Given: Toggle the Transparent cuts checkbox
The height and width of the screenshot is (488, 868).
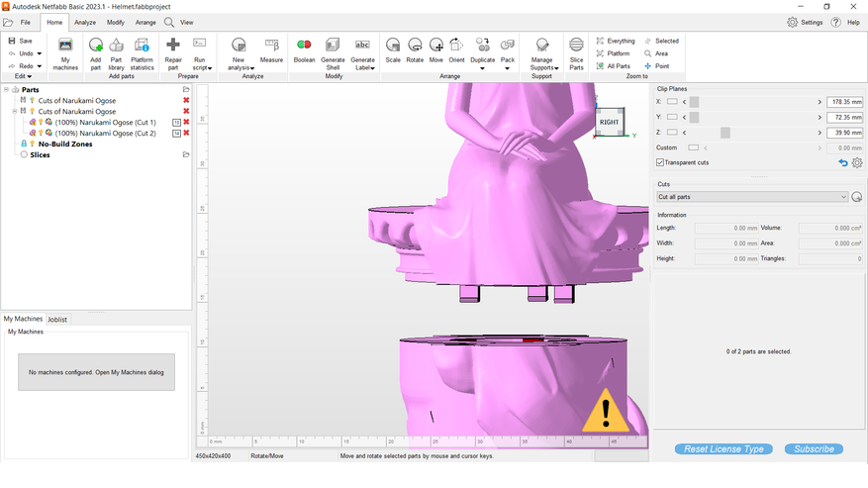Looking at the screenshot, I should (660, 162).
